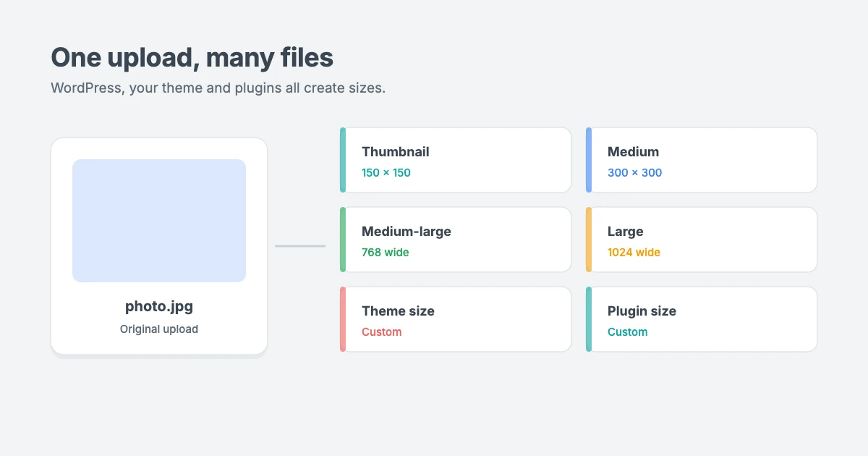
Task: Click 'Custom' under Plugin size
Action: 627,332
